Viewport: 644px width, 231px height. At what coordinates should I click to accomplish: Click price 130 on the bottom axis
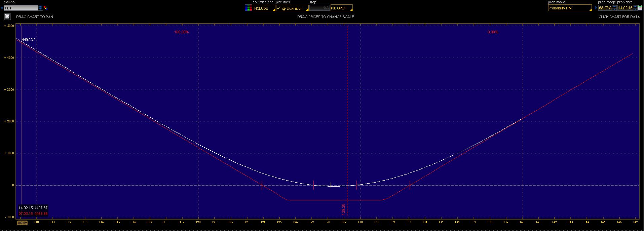(360, 222)
